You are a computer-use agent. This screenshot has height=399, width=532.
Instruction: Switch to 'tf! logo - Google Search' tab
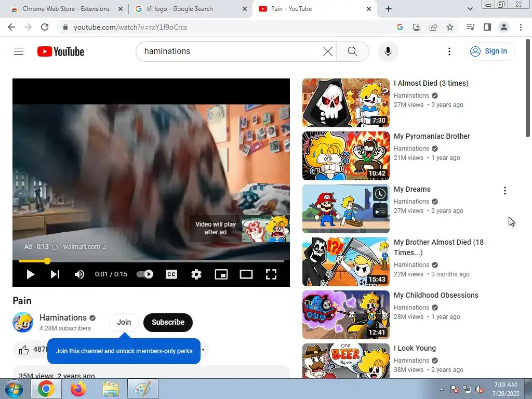coord(190,9)
